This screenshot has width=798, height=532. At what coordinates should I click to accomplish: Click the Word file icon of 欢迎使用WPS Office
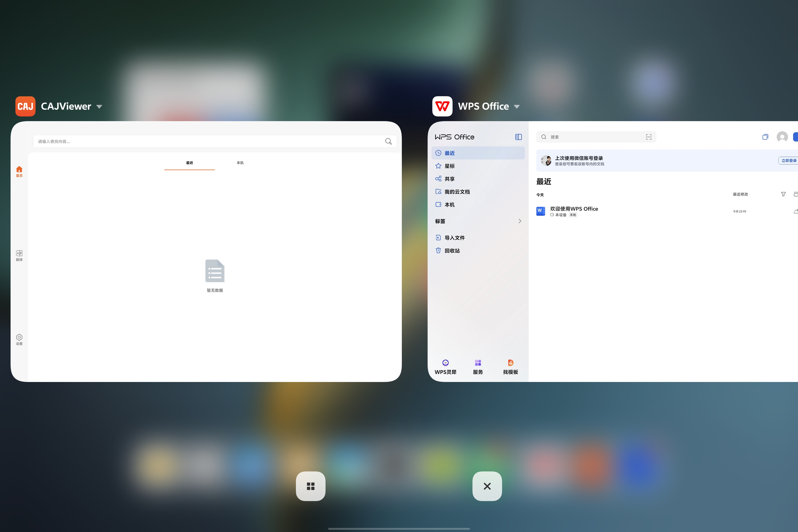541,211
